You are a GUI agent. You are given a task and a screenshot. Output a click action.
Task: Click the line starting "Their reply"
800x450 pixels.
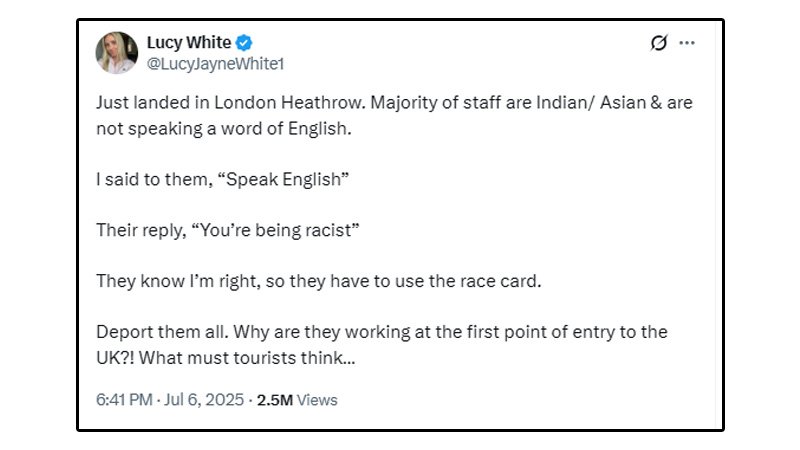(x=227, y=230)
